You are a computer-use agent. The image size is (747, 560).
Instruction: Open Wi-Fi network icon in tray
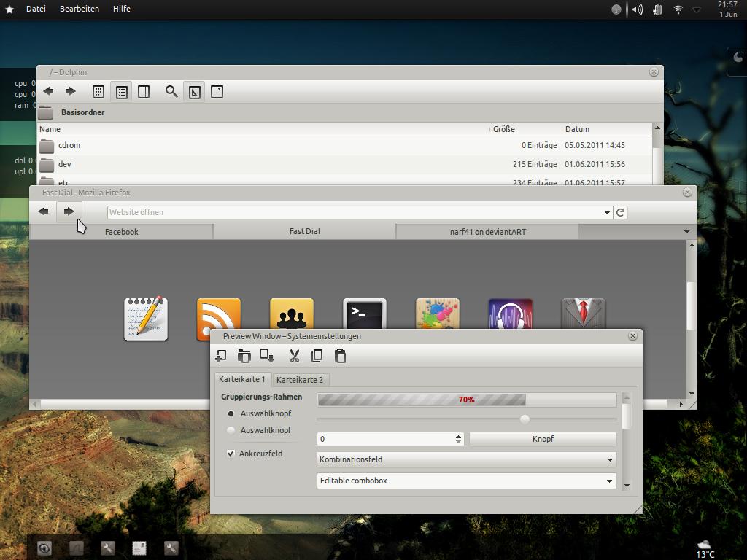[x=678, y=9]
